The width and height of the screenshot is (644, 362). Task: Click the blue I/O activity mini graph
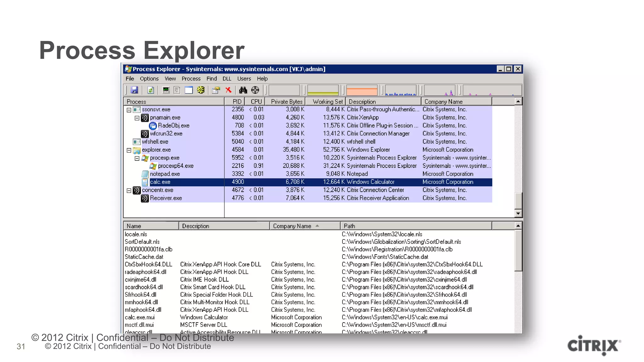click(401, 90)
